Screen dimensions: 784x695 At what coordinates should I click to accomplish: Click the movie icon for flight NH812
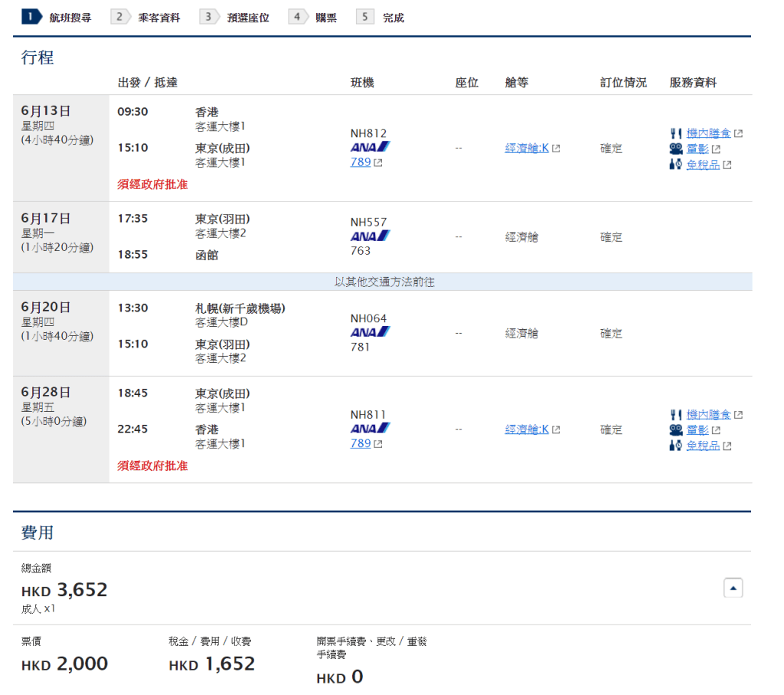coord(675,149)
